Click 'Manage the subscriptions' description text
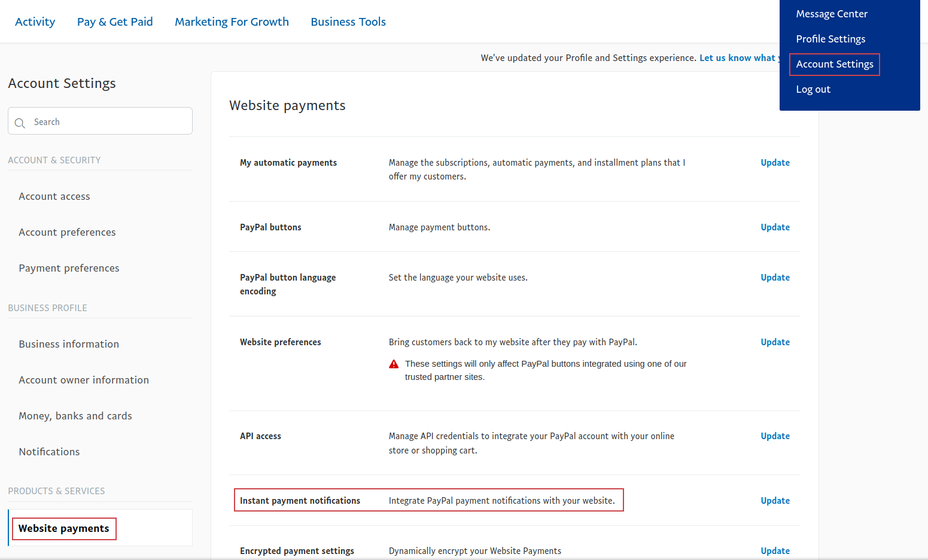 (x=537, y=169)
